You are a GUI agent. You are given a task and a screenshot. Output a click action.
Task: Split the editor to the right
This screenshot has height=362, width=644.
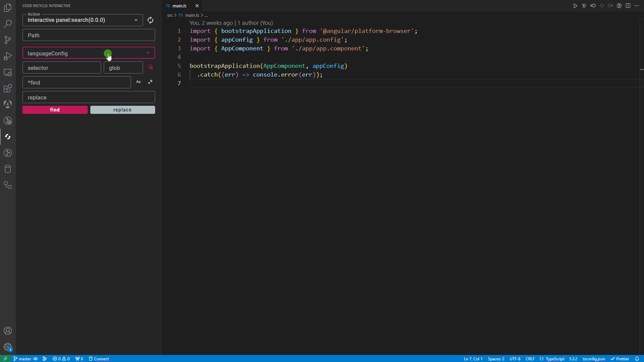click(628, 6)
